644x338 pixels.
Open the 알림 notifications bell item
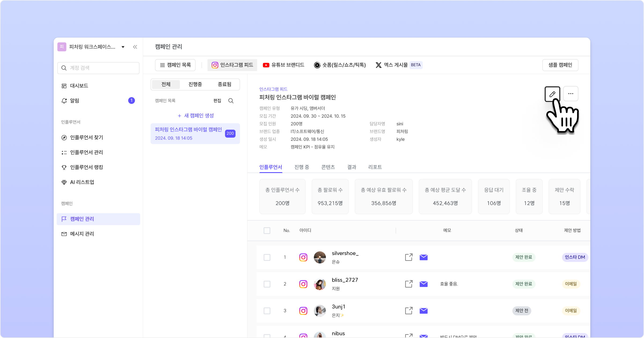[75, 101]
